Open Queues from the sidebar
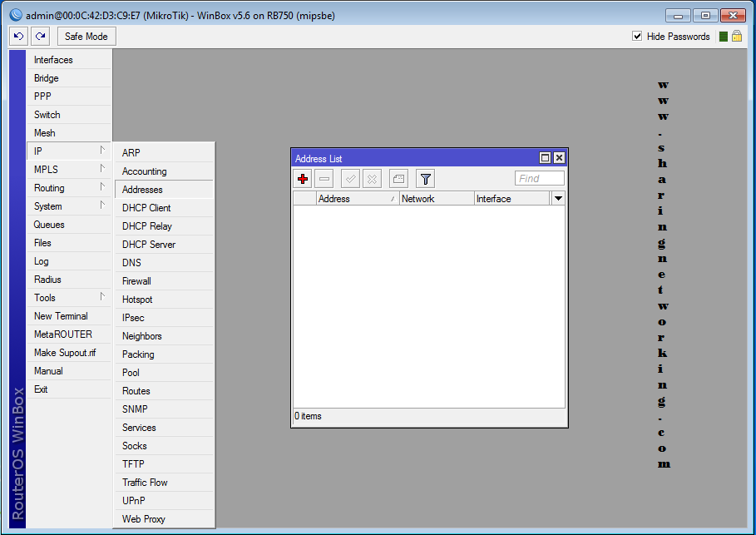 [x=68, y=225]
